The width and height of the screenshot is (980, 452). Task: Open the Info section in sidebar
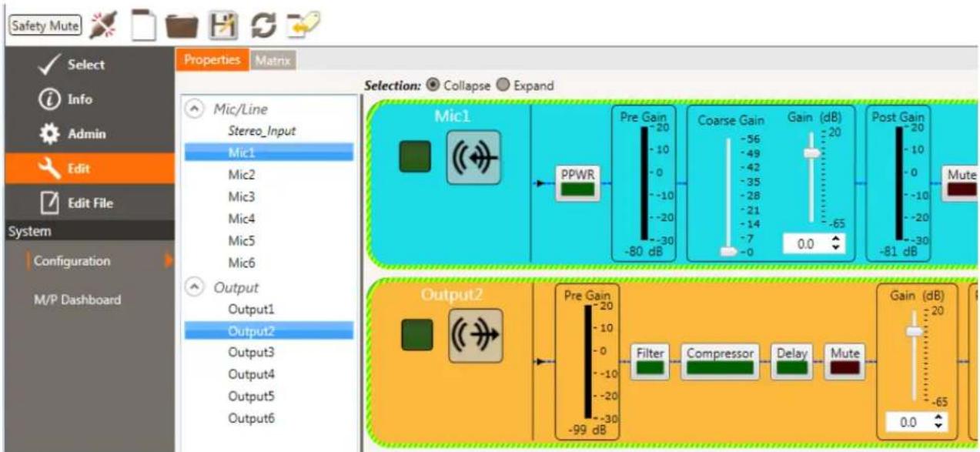[88, 99]
